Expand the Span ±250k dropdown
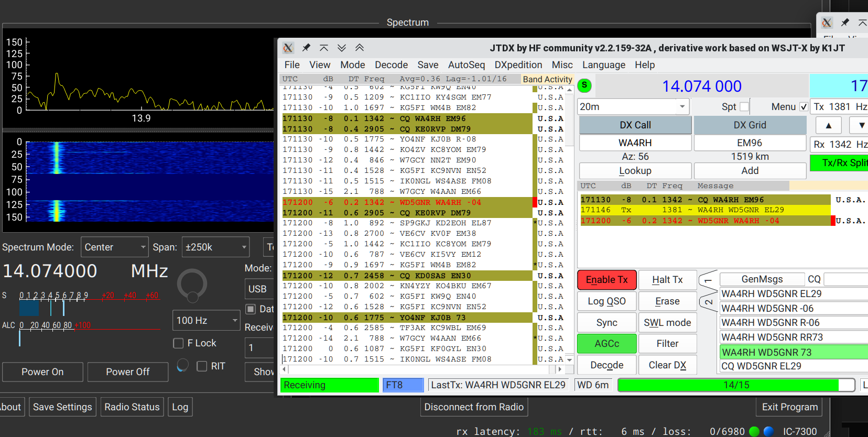This screenshot has height=437, width=868. tap(215, 247)
